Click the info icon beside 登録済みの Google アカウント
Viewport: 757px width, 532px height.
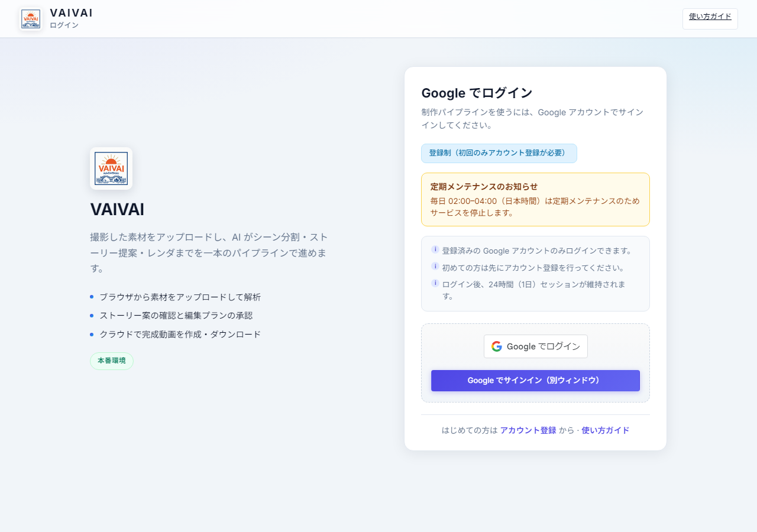point(435,249)
